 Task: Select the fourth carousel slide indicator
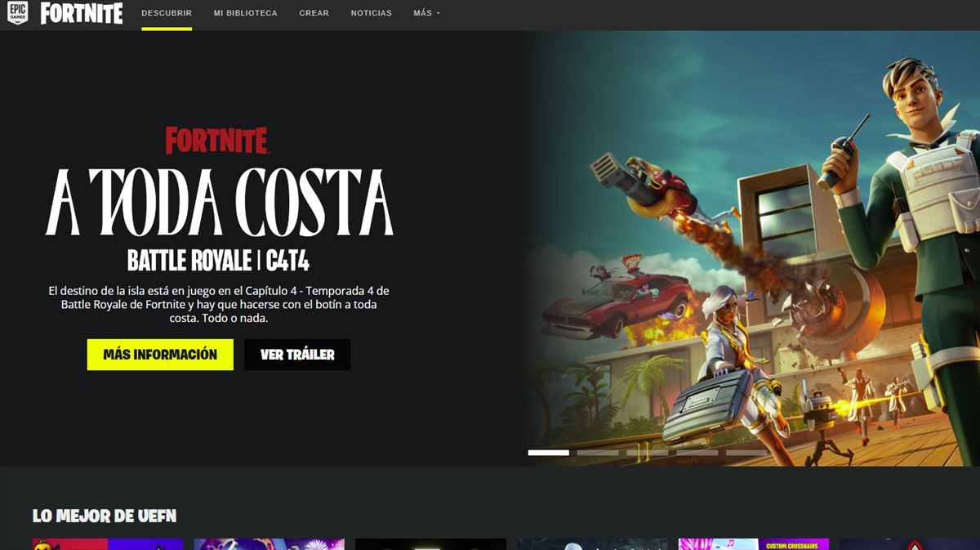click(697, 452)
